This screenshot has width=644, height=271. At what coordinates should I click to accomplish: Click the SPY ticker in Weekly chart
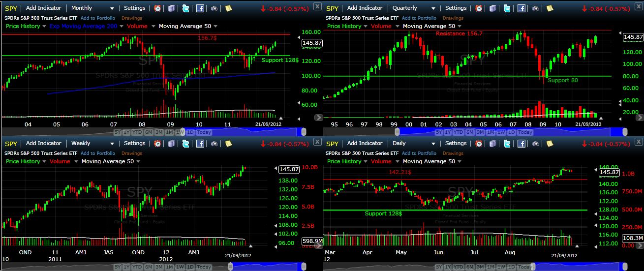(x=11, y=144)
